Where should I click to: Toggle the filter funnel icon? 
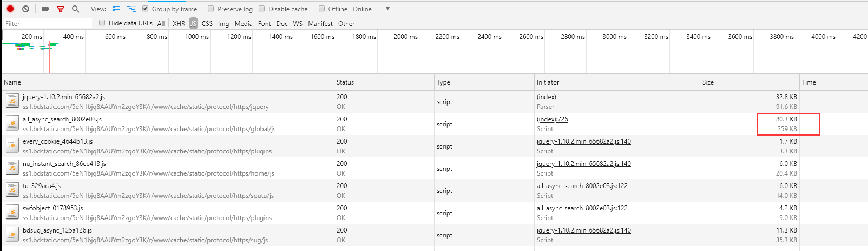(61, 9)
